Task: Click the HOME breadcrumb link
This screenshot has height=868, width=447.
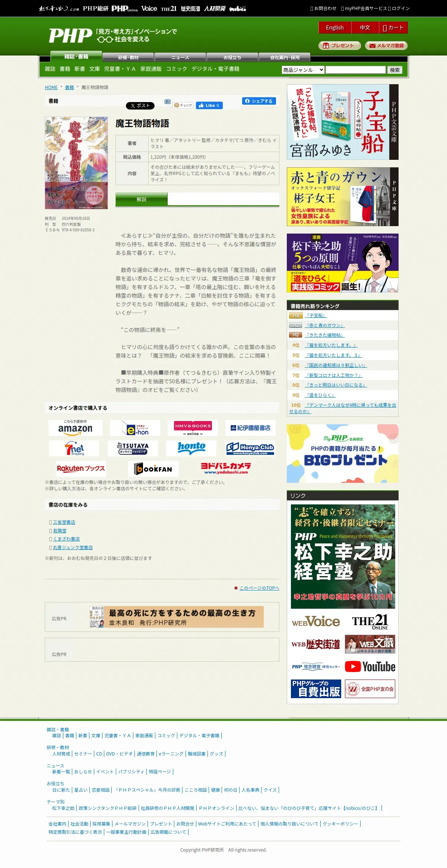Action: [51, 87]
